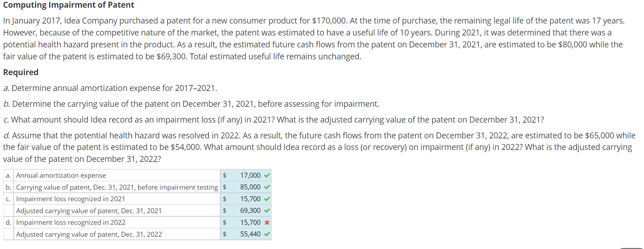Click the dollar sign in the first answer row

click(224, 175)
